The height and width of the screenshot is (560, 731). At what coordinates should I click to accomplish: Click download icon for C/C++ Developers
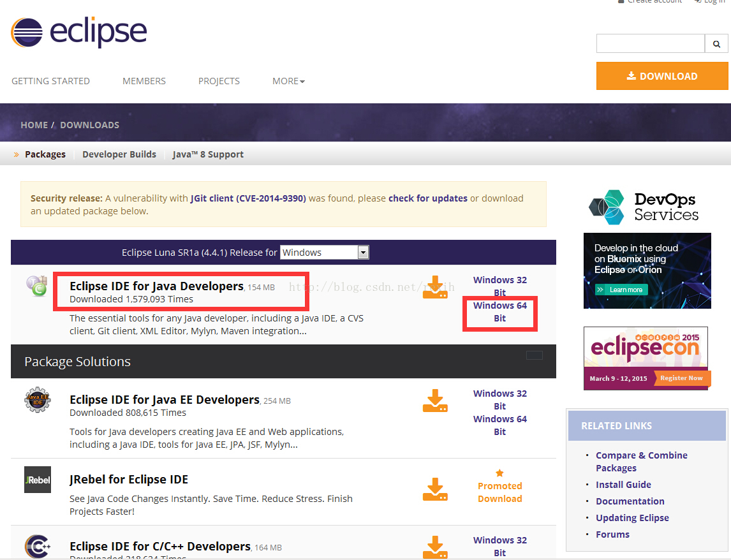point(435,547)
